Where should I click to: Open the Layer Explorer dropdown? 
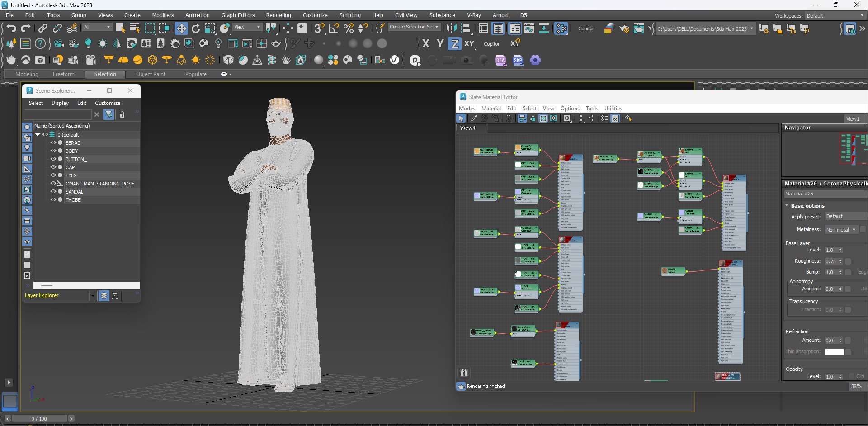(93, 296)
